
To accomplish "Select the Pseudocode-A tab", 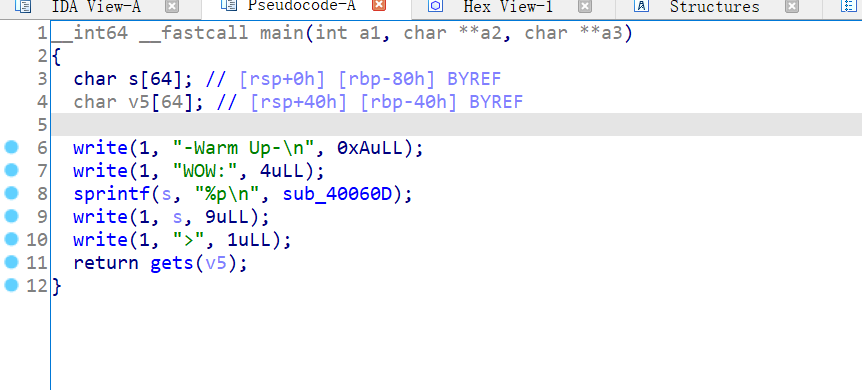I will [x=301, y=6].
